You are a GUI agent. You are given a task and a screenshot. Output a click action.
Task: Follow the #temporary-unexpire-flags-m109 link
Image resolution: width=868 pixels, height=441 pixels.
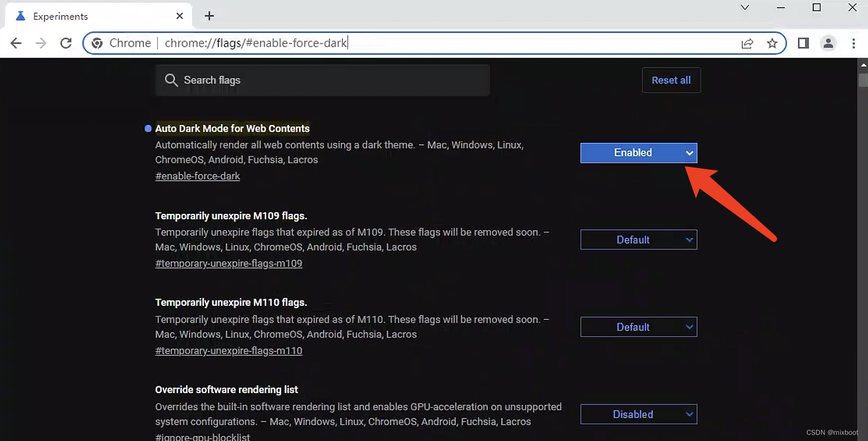pyautogui.click(x=228, y=263)
